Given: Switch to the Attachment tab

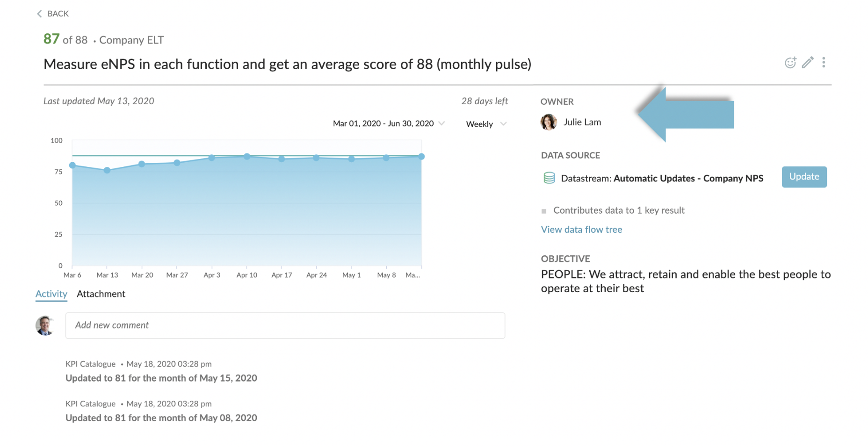Looking at the screenshot, I should 101,294.
